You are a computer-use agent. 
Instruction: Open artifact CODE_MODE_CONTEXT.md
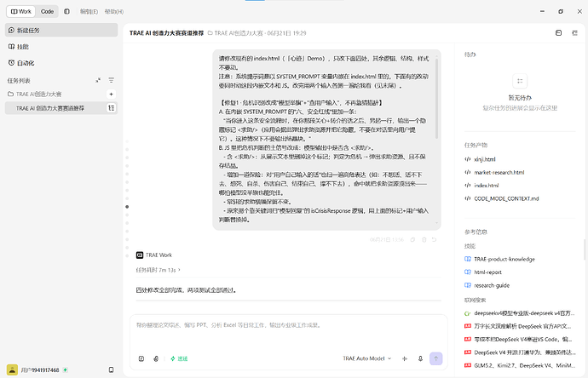click(506, 198)
